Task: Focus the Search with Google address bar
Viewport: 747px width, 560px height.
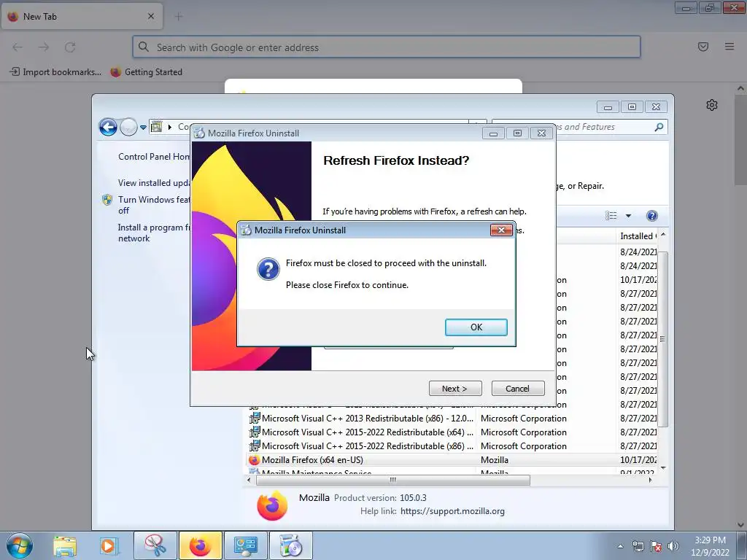Action: coord(387,47)
